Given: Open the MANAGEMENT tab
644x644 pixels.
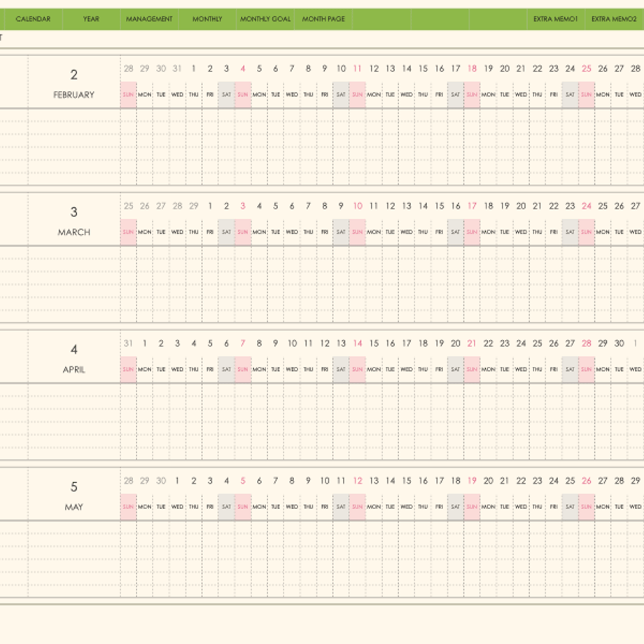Looking at the screenshot, I should (x=149, y=19).
